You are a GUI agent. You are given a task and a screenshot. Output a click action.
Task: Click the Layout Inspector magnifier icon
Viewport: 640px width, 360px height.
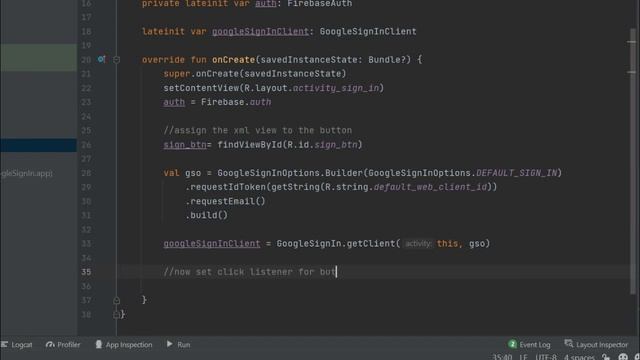pyautogui.click(x=569, y=344)
